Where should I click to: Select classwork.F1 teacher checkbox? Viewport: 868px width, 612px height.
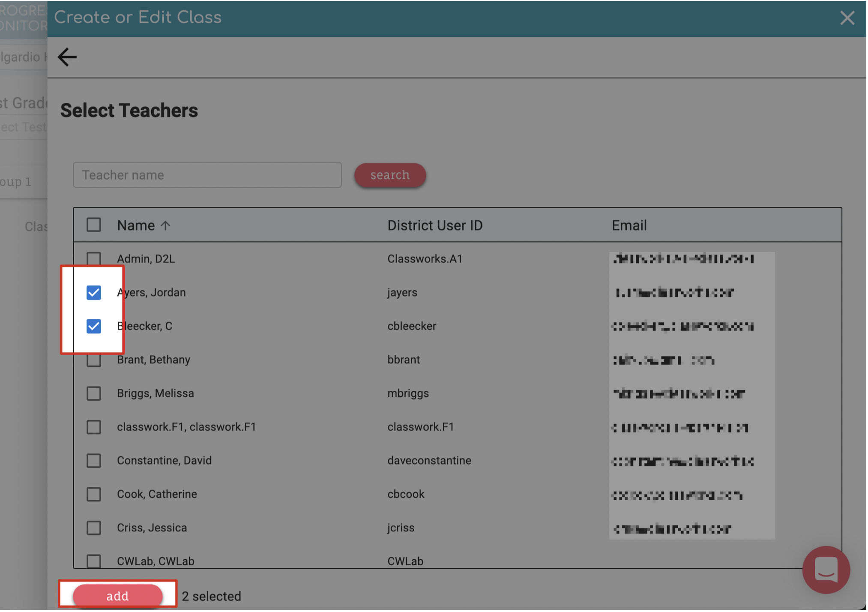click(x=94, y=428)
